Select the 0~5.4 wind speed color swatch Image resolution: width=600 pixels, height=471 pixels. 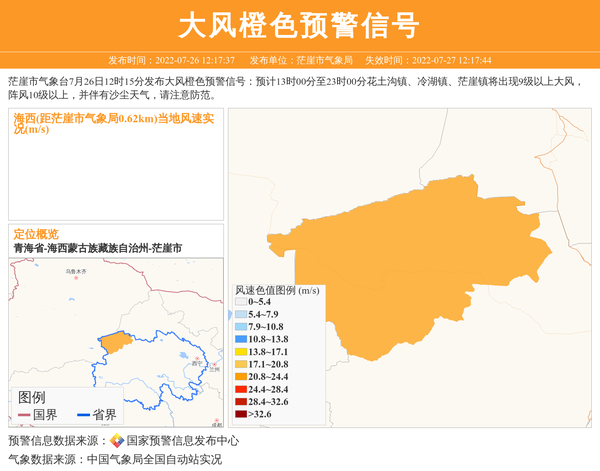tap(240, 301)
